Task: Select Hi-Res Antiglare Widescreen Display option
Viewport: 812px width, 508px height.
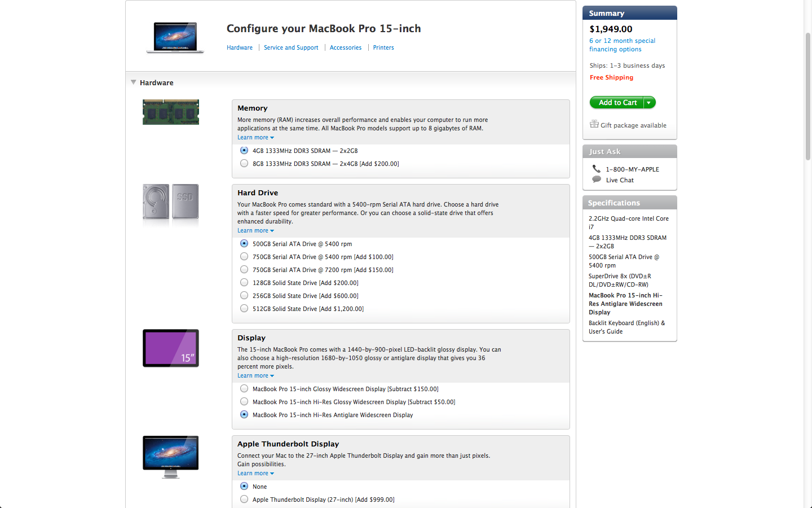Action: [244, 415]
